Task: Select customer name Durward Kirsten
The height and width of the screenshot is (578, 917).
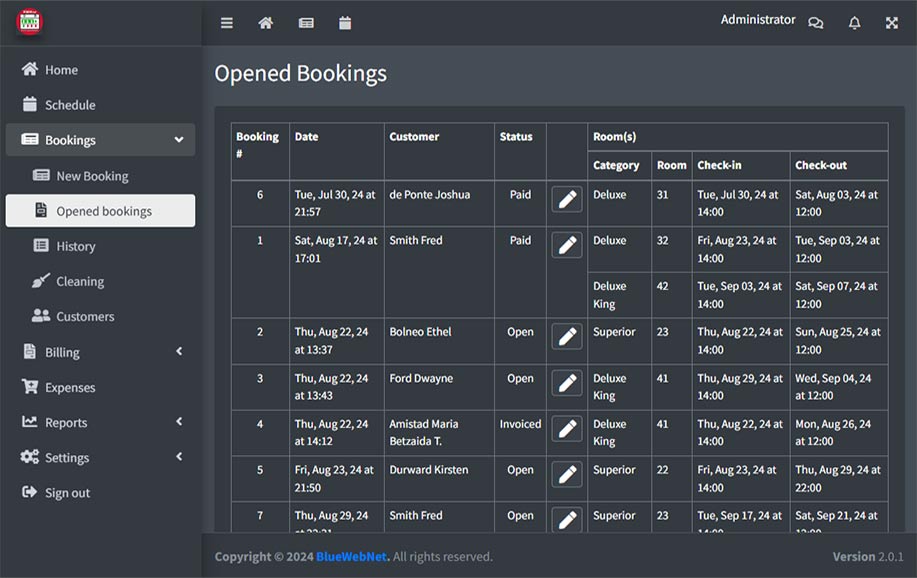Action: coord(429,470)
